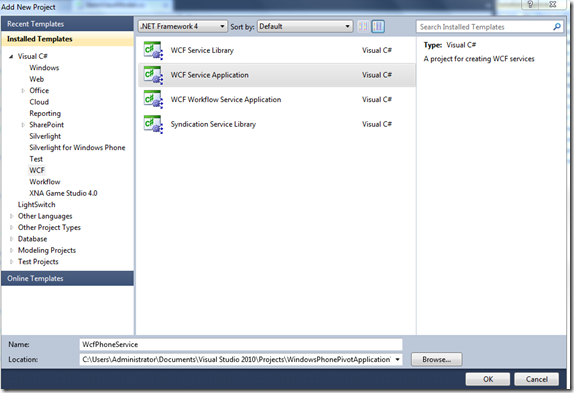Screen dimensions: 574x393
Task: Click the Cancel button
Action: [x=537, y=379]
